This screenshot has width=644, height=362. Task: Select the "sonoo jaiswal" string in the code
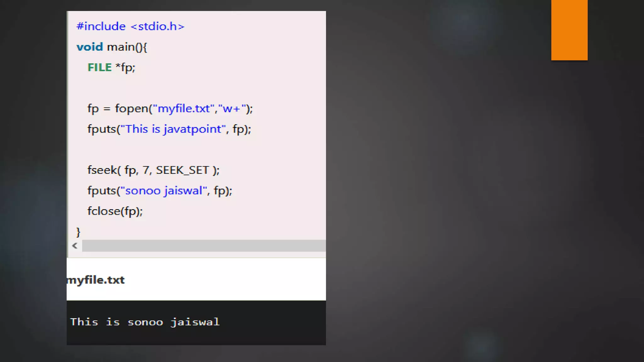pyautogui.click(x=164, y=191)
